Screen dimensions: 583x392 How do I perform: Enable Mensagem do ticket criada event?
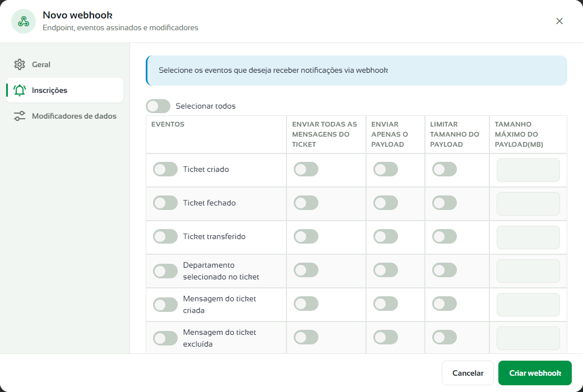point(165,304)
